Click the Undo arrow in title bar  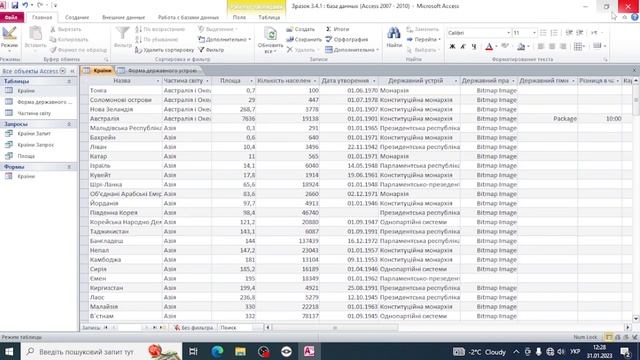25,5
